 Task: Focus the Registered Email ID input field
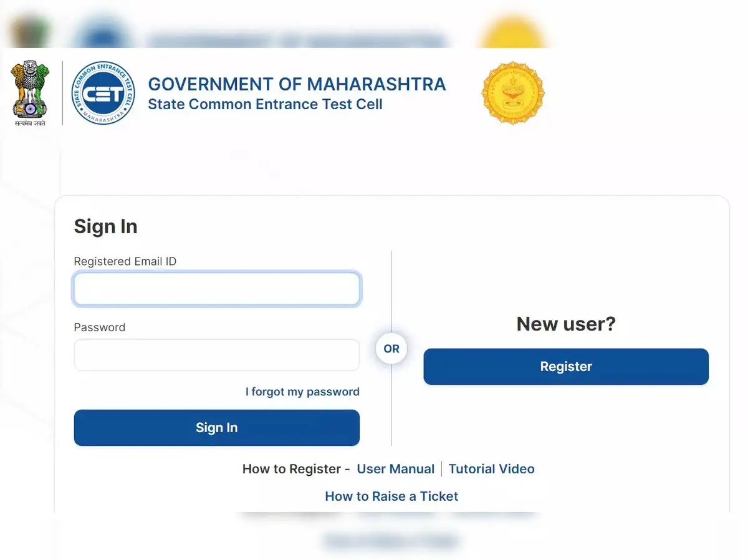tap(216, 289)
